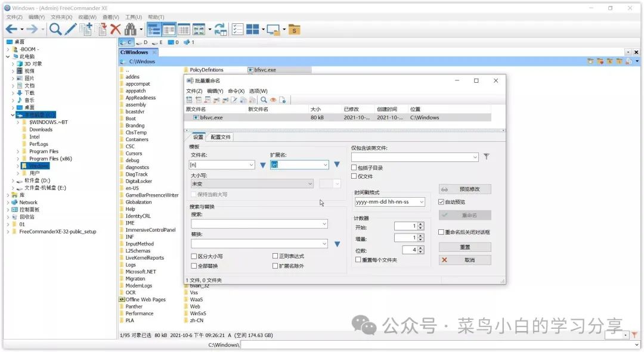This screenshot has width=644, height=352.
Task: Go back with the blue left arrow
Action: (11, 29)
